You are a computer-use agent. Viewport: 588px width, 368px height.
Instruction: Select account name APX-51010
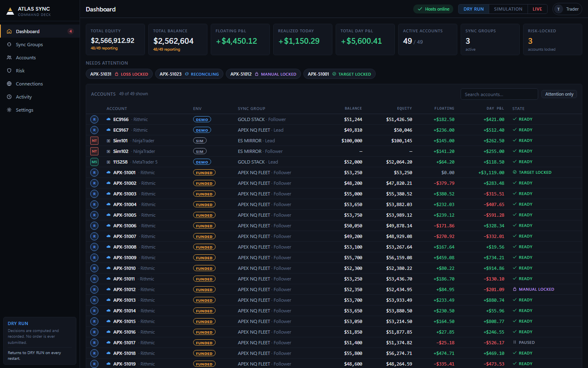coord(125,268)
